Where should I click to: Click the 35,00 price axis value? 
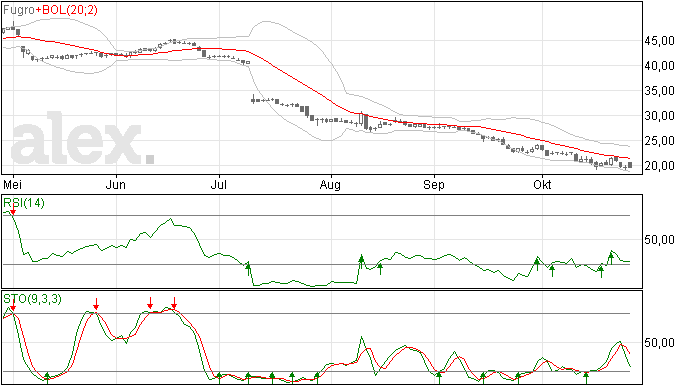(x=660, y=91)
